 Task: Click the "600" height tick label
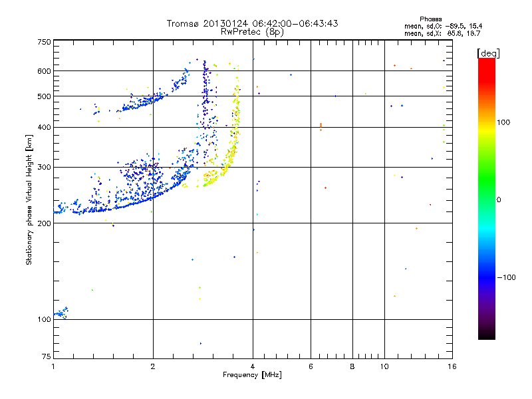click(x=44, y=71)
